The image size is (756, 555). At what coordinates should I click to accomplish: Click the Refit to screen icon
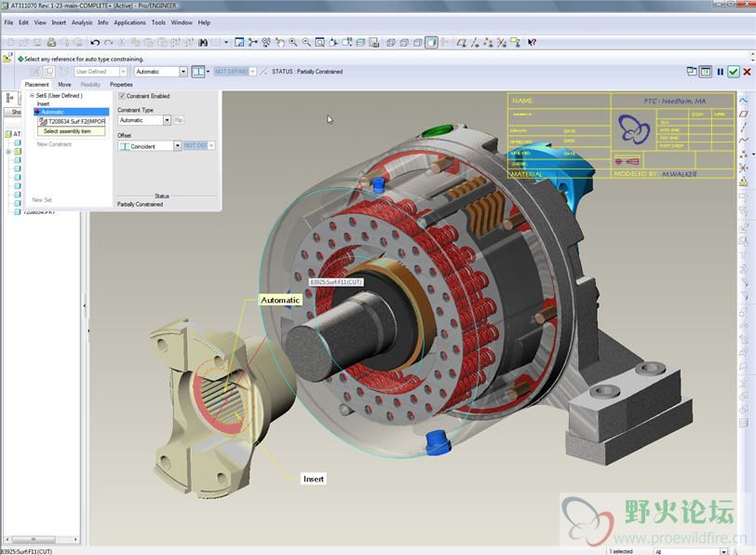pos(319,43)
